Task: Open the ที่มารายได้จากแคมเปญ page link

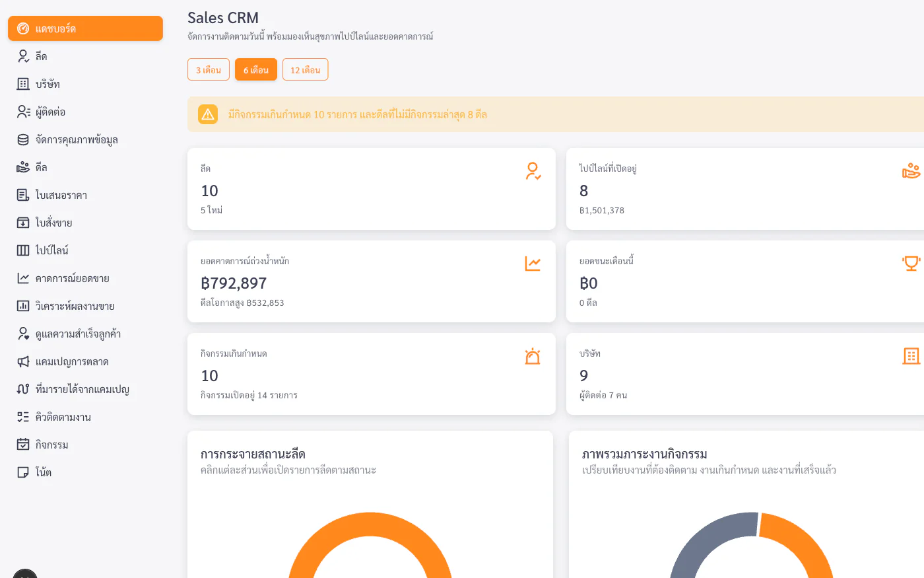Action: 85,389
